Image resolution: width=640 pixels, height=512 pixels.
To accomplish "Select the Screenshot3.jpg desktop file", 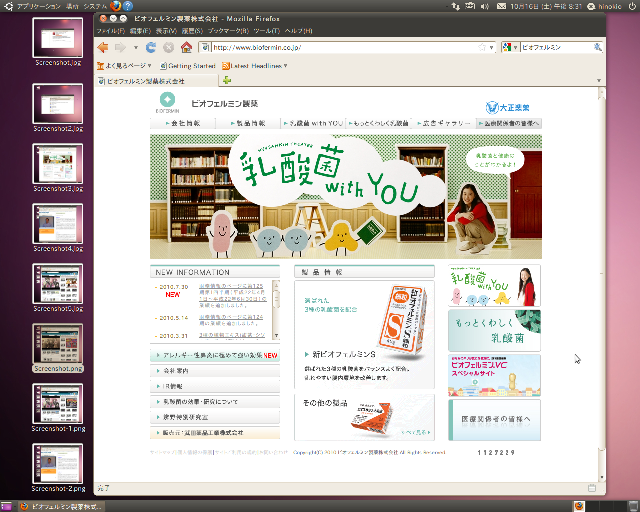I will tap(58, 168).
